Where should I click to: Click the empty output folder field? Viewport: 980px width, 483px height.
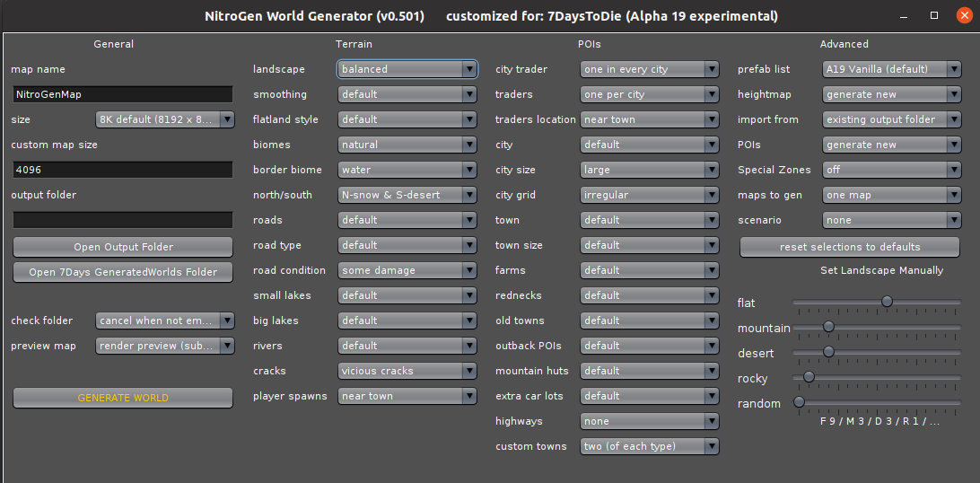tap(123, 220)
